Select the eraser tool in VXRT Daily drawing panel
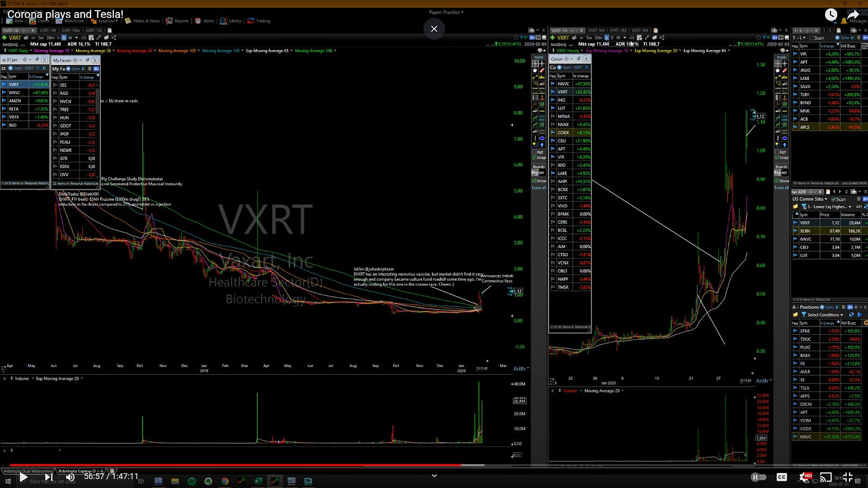Viewport: 868px width, 488px height. tap(542, 70)
